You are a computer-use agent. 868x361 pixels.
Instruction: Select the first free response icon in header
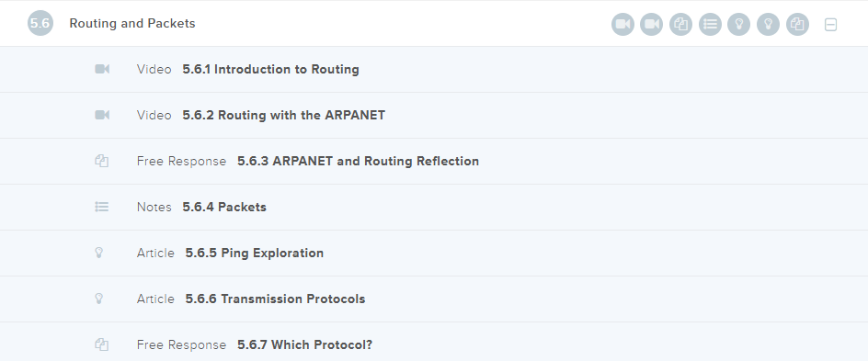pos(681,24)
